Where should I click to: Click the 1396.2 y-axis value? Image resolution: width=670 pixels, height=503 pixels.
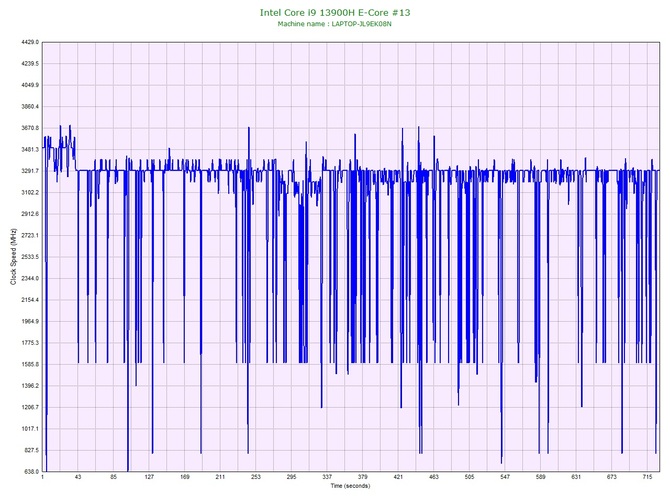tap(30, 385)
